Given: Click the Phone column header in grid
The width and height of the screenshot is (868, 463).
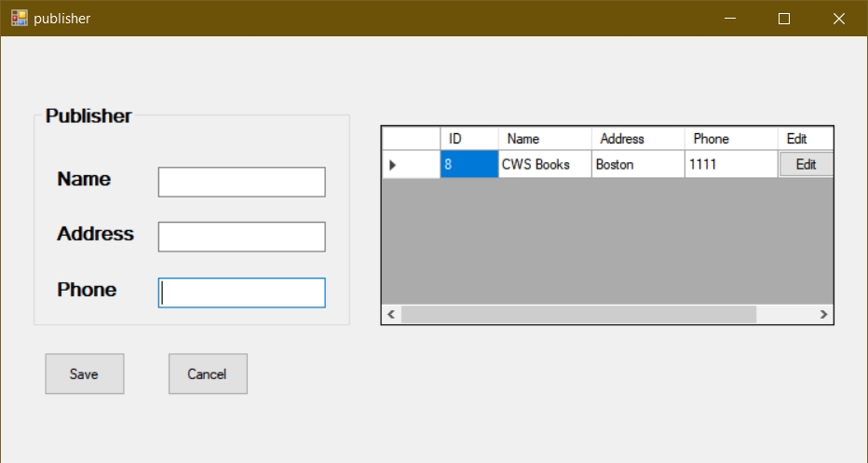Looking at the screenshot, I should pyautogui.click(x=730, y=139).
